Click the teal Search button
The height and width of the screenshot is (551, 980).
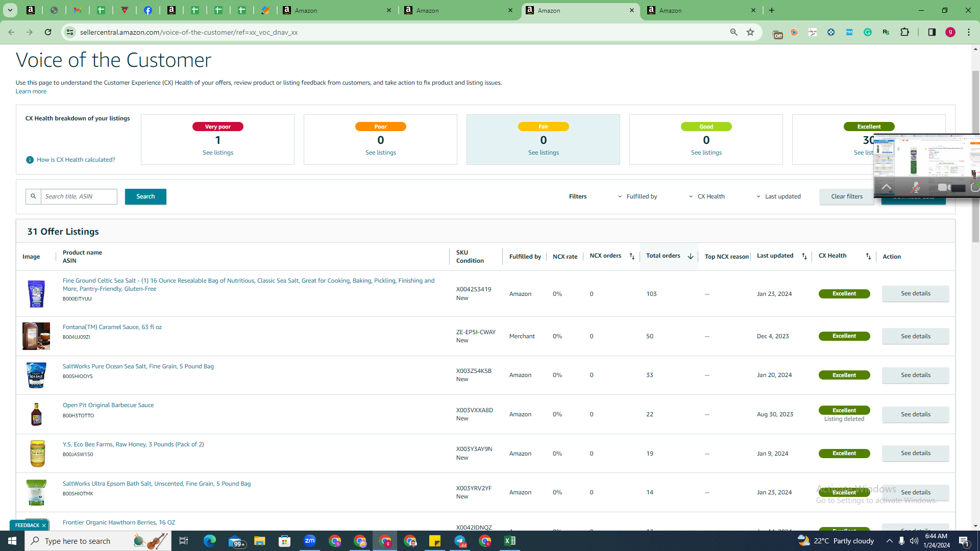pos(145,196)
